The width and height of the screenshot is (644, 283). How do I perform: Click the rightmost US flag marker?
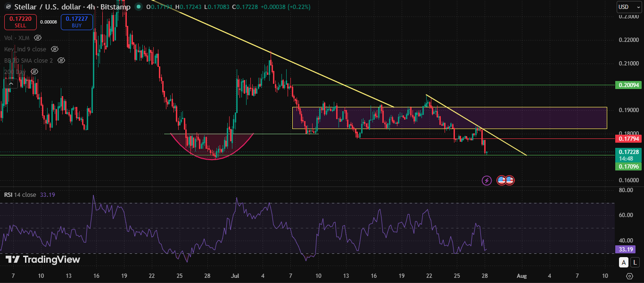510,180
